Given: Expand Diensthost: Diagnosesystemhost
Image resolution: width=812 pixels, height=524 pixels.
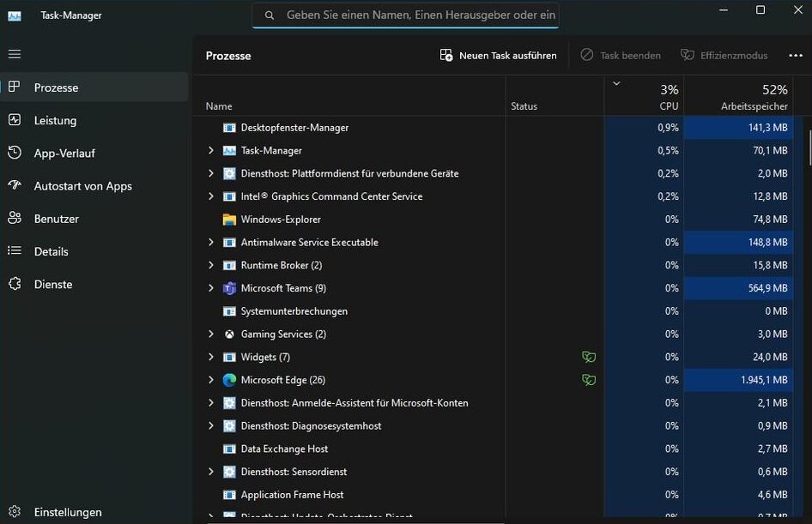Looking at the screenshot, I should (211, 425).
